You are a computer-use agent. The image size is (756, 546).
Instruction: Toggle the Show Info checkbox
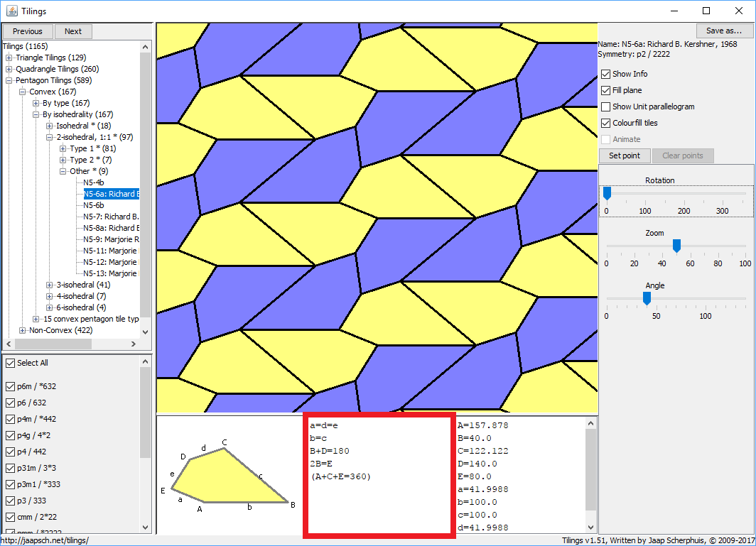tap(606, 75)
